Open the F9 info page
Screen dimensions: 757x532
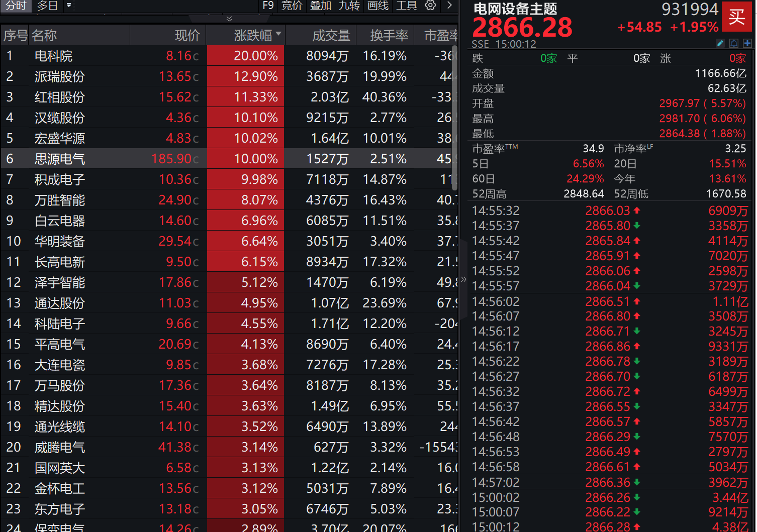coord(268,6)
